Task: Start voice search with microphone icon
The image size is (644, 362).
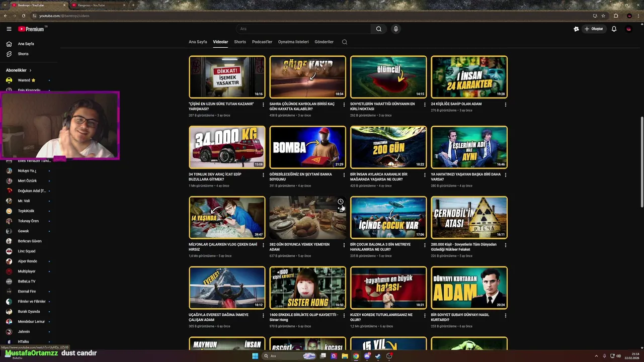Action: click(x=396, y=29)
